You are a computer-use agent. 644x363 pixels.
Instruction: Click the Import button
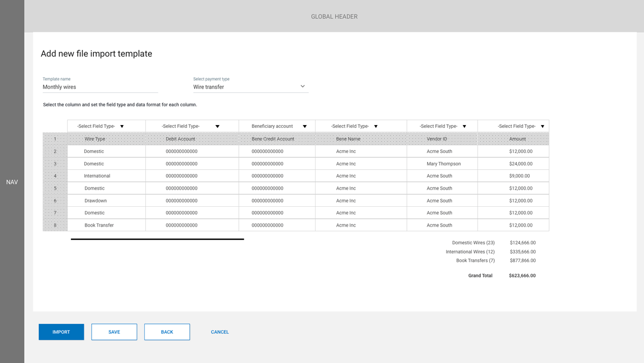click(x=61, y=332)
